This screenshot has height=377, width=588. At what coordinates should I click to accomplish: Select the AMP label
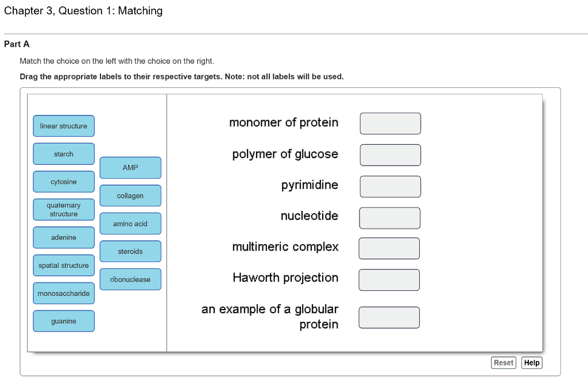pyautogui.click(x=130, y=168)
